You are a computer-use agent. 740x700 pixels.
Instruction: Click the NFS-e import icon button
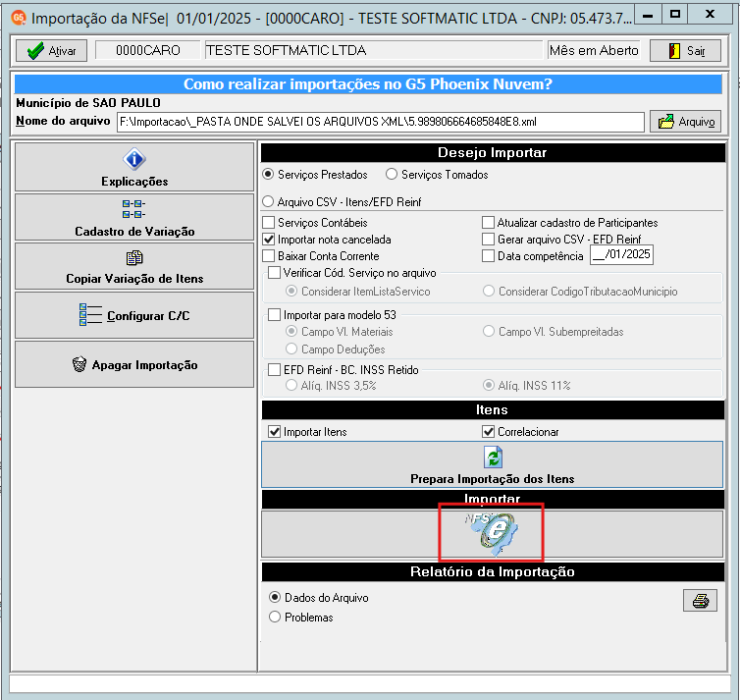(x=493, y=534)
